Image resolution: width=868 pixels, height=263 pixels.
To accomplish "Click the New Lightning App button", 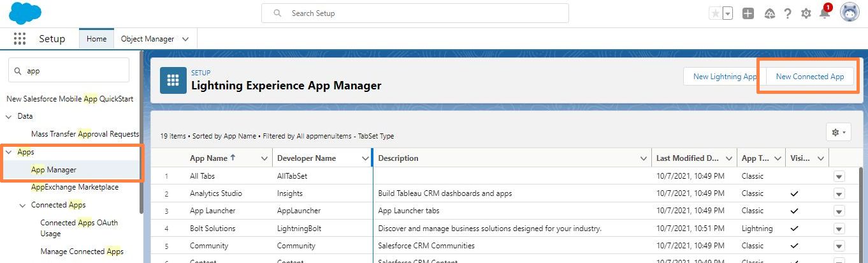I will click(x=725, y=77).
